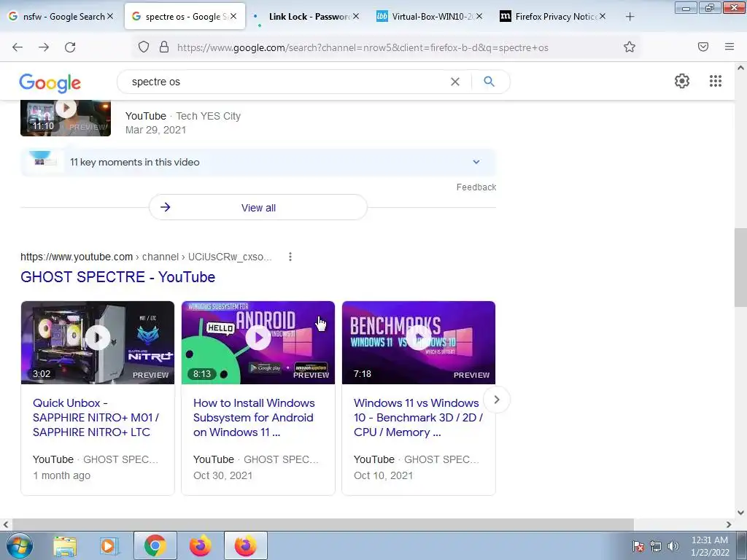Click the youtube.com channel breadcrumb URL
Image resolution: width=747 pixels, height=560 pixels.
(x=146, y=257)
